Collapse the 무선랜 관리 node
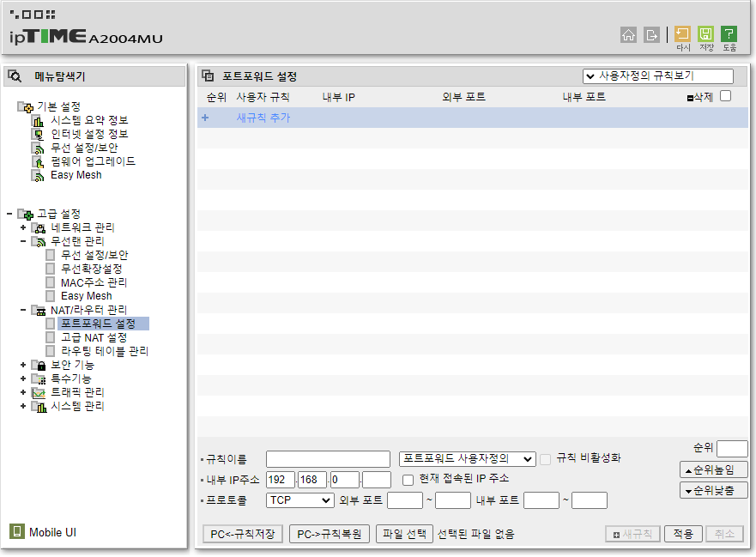This screenshot has width=756, height=557. click(22, 241)
